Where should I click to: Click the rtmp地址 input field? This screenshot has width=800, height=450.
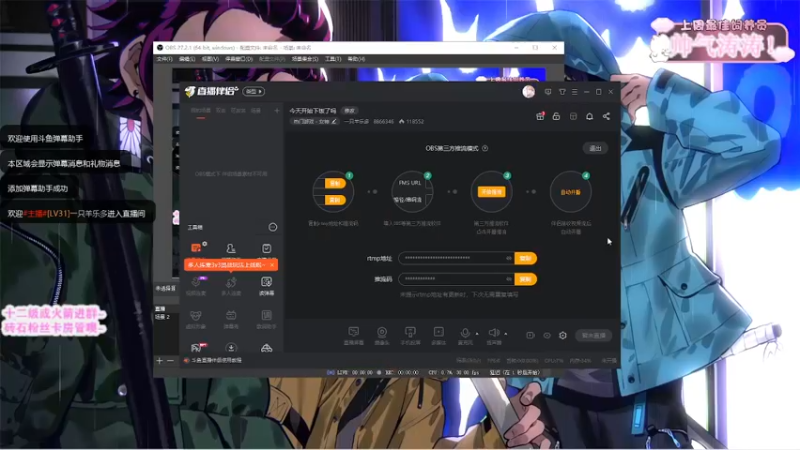pyautogui.click(x=456, y=258)
